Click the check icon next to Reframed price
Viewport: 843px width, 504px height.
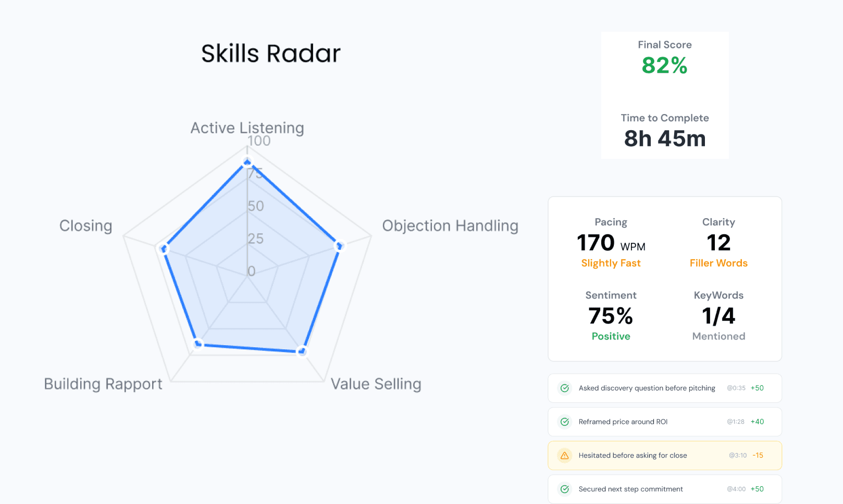[564, 422]
